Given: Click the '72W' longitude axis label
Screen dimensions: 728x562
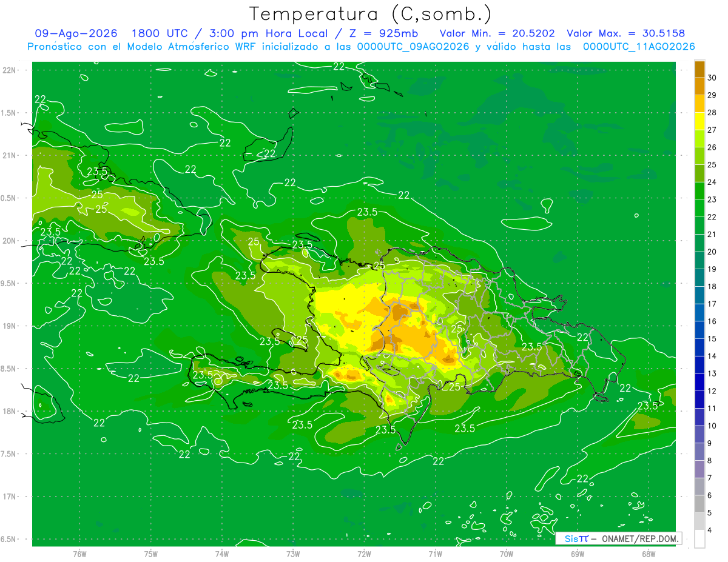Looking at the screenshot, I should (x=364, y=554).
